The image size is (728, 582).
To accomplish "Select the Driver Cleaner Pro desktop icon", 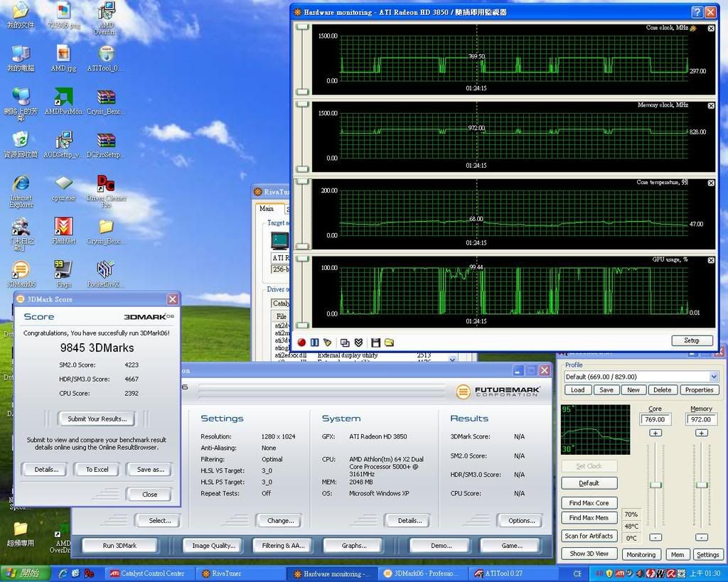I will click(106, 190).
